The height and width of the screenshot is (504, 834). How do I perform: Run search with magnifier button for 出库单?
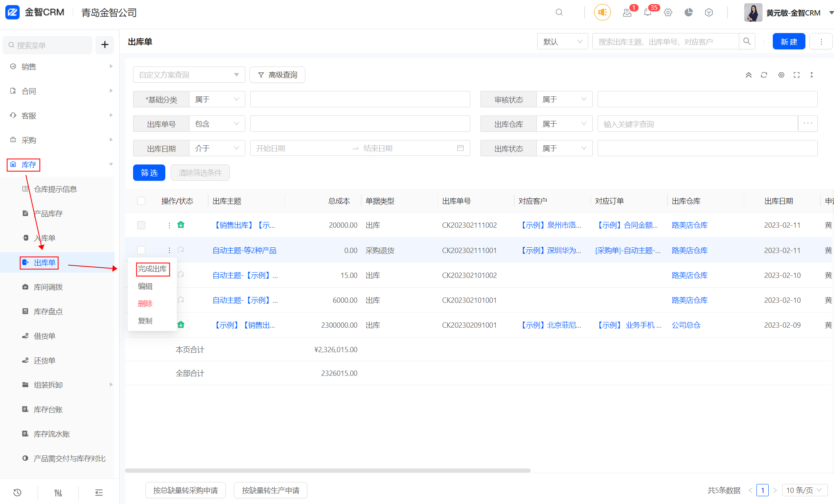(x=747, y=41)
